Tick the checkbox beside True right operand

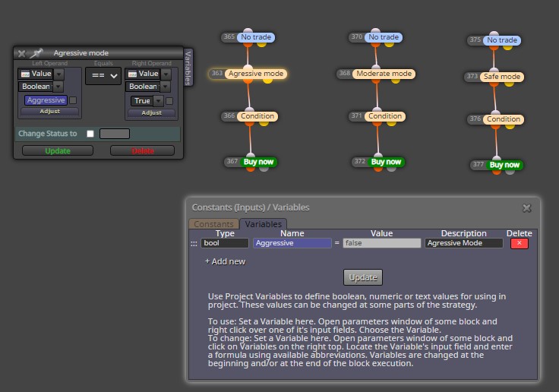point(169,101)
